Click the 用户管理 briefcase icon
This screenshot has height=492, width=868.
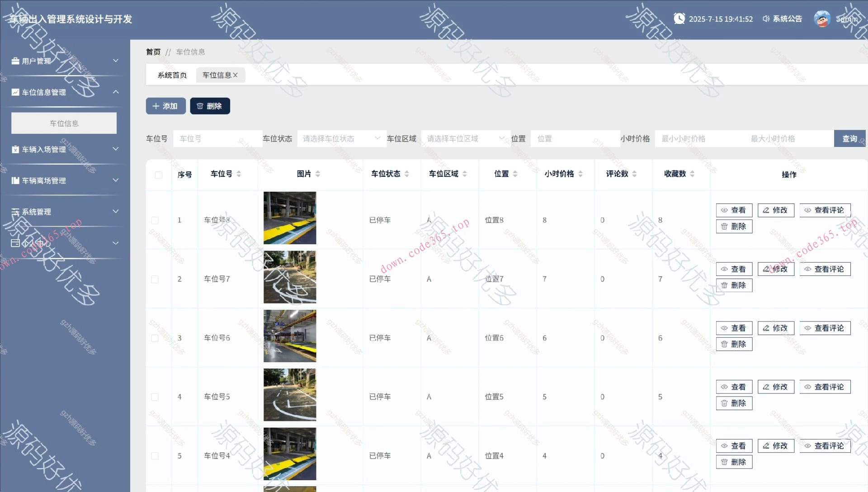[x=15, y=61]
